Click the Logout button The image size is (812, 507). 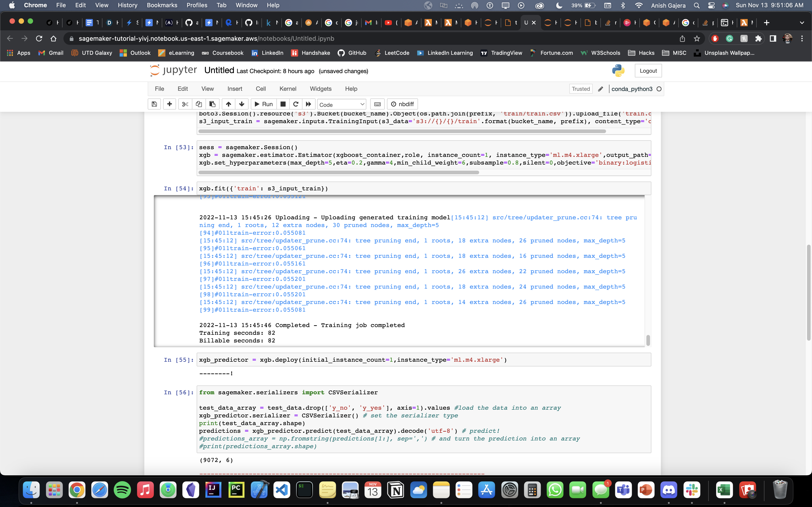coord(648,71)
